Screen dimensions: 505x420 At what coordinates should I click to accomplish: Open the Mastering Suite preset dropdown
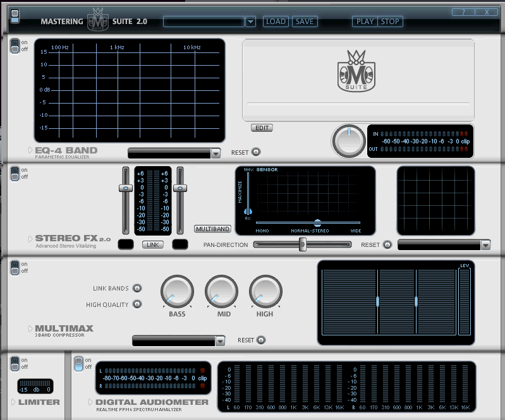click(250, 21)
